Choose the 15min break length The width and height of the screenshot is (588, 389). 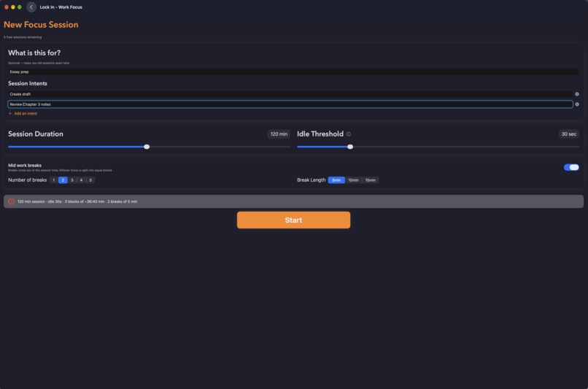tap(371, 180)
